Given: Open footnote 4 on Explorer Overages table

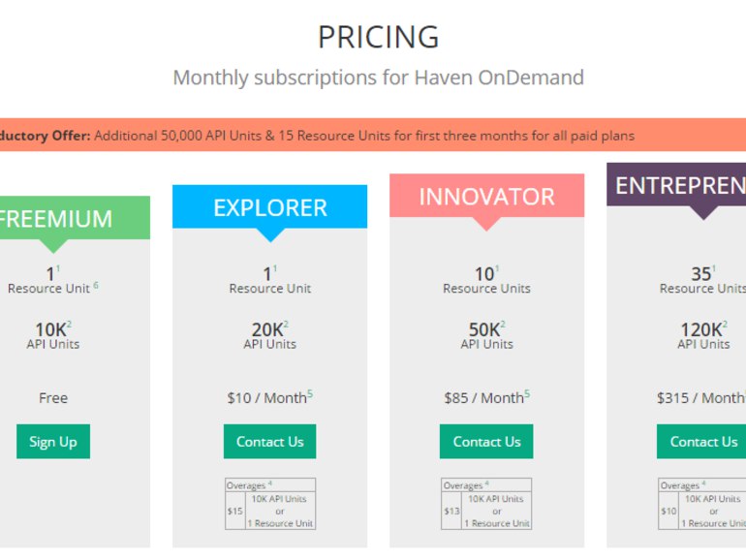Looking at the screenshot, I should pos(269,482).
